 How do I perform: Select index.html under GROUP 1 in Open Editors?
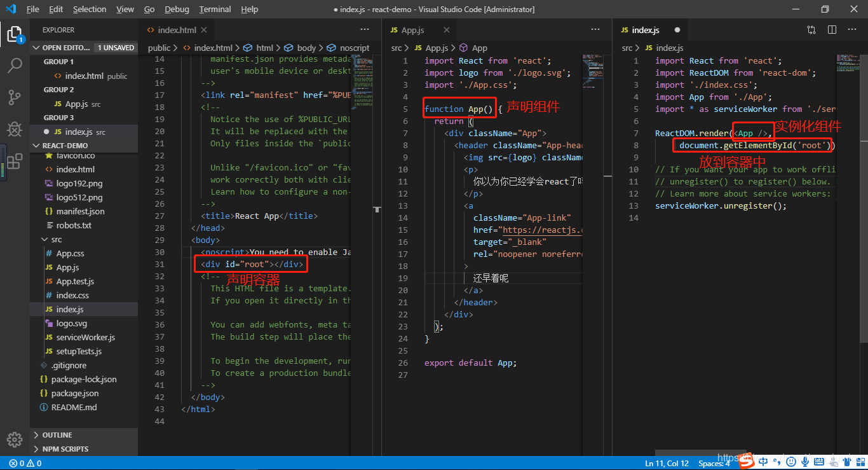click(84, 76)
